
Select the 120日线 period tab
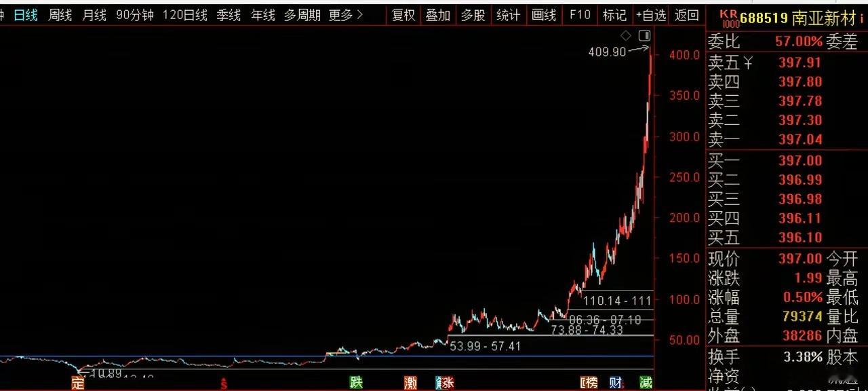[x=185, y=15]
